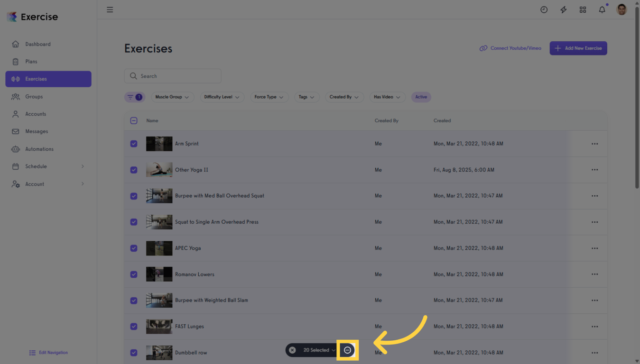The width and height of the screenshot is (640, 364).
Task: Uncheck Burpee with Med Ball Overhead Squat checkbox
Action: [134, 196]
